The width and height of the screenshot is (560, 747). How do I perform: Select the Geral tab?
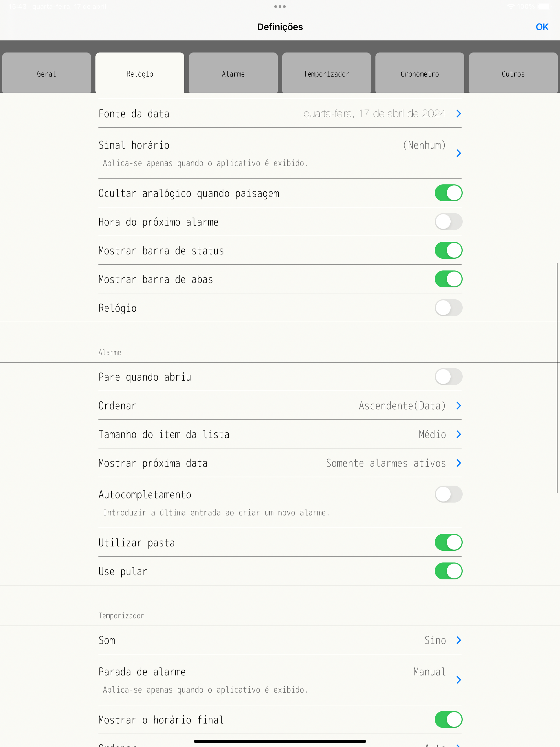point(46,74)
